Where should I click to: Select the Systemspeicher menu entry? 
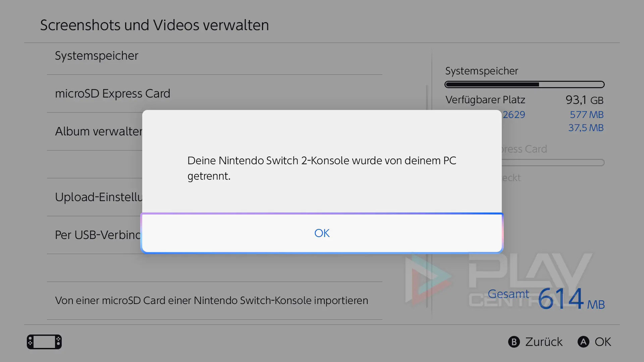[215, 56]
